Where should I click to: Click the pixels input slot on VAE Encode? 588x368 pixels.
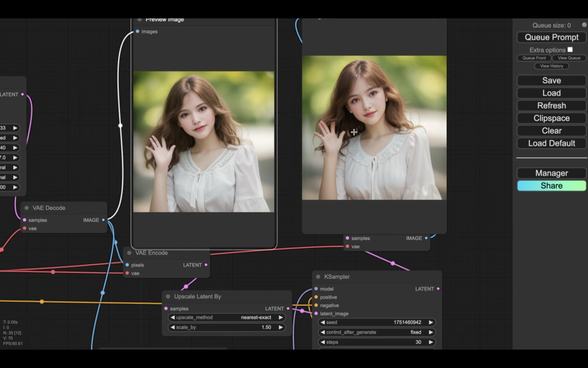click(x=127, y=265)
